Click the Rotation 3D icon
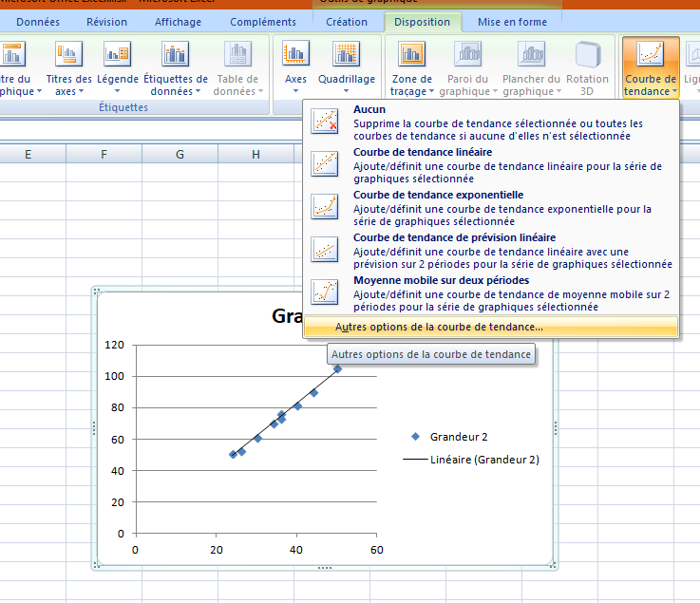Image resolution: width=700 pixels, height=603 pixels. coord(588,54)
